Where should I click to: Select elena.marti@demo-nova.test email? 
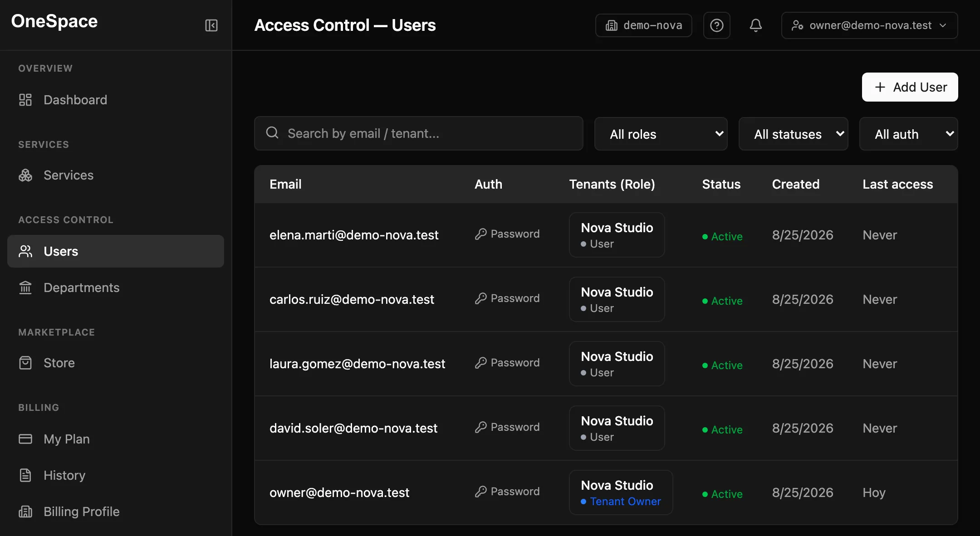point(354,235)
